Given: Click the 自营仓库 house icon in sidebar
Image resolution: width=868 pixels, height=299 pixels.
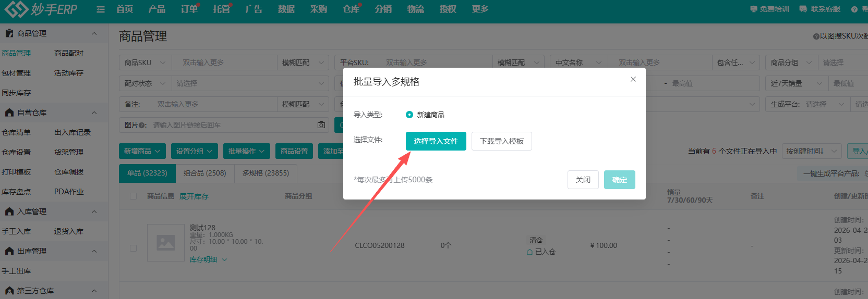Looking at the screenshot, I should point(9,113).
